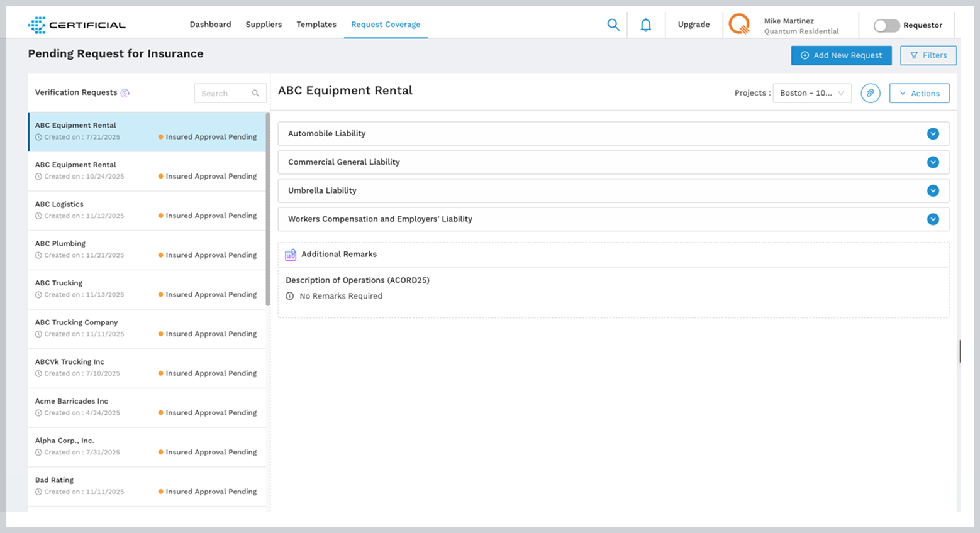Screen dimensions: 980x533
Task: Click the request list scrollbar
Action: [268, 209]
